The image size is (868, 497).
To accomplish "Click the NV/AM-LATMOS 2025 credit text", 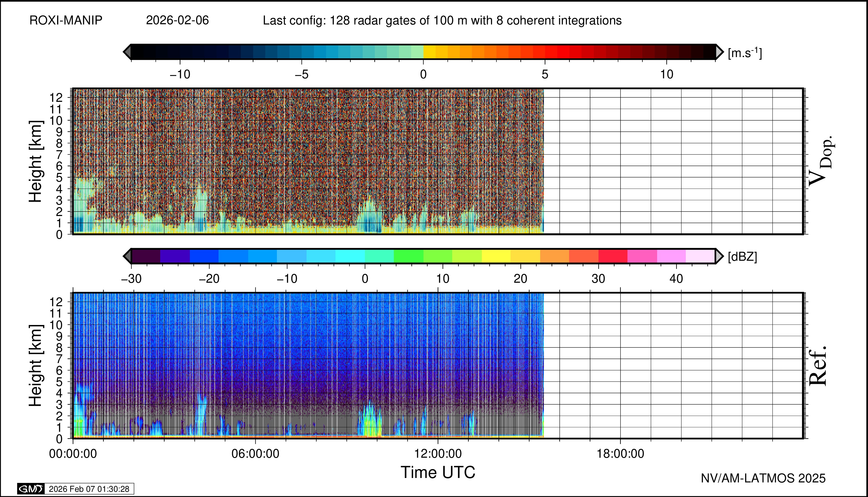I will point(763,478).
